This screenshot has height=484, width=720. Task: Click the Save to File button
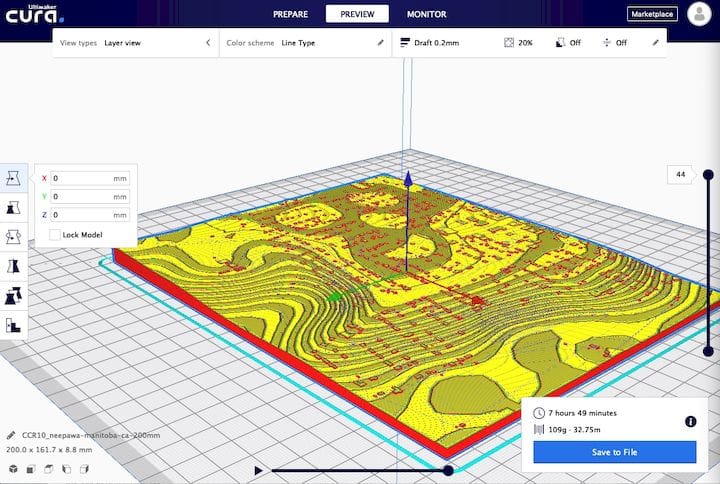(614, 452)
